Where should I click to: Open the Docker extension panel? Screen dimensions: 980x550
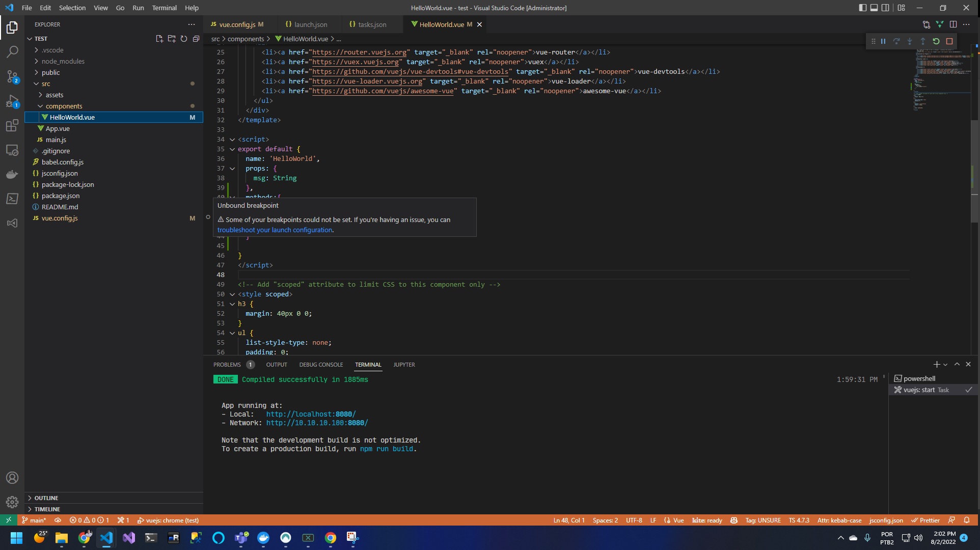point(12,174)
